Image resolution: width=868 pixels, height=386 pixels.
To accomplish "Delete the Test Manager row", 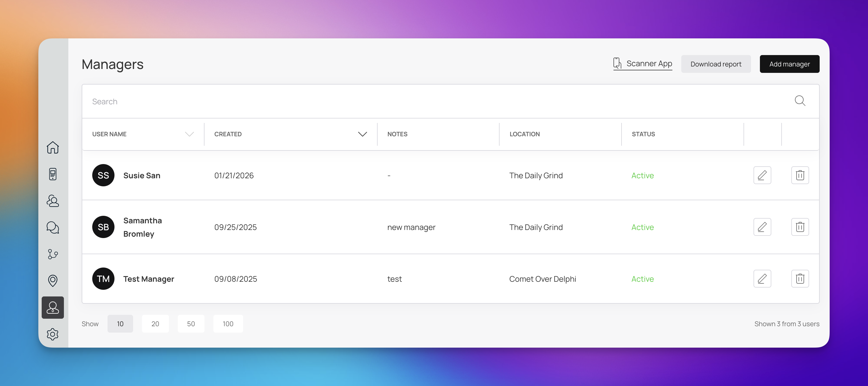I will (800, 279).
